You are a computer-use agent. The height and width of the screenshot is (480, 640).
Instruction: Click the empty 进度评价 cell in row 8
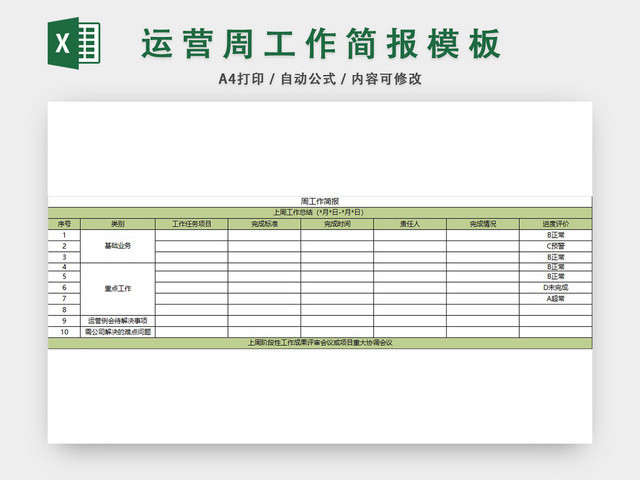coord(556,309)
